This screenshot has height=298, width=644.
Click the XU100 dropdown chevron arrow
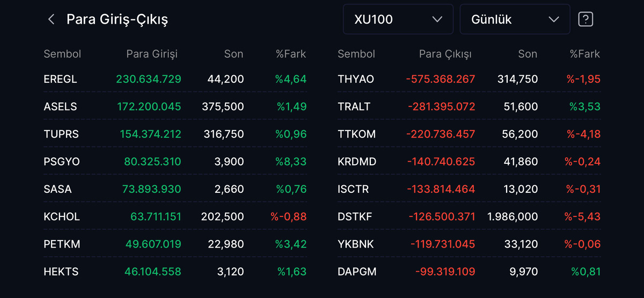coord(437,19)
